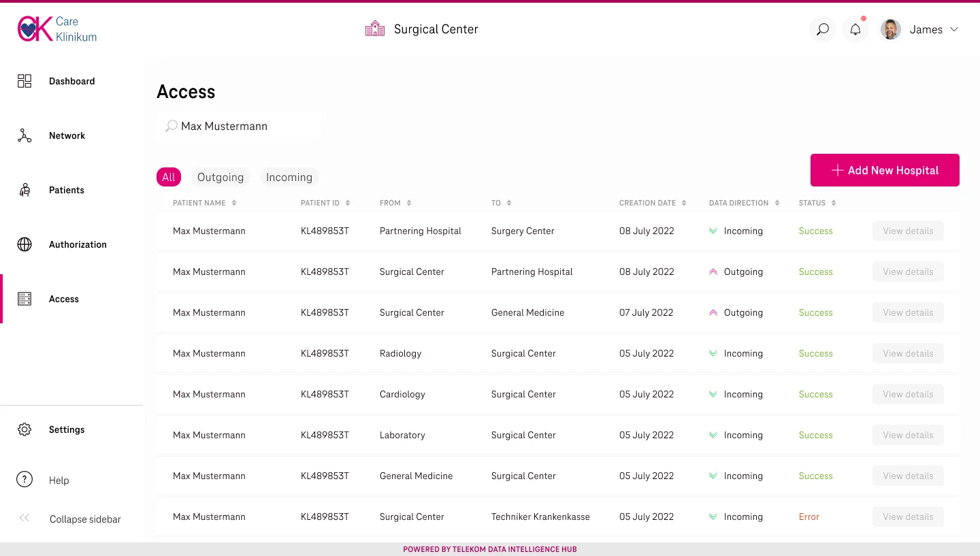This screenshot has width=980, height=556.
Task: Click the Settings gear icon
Action: coord(24,429)
